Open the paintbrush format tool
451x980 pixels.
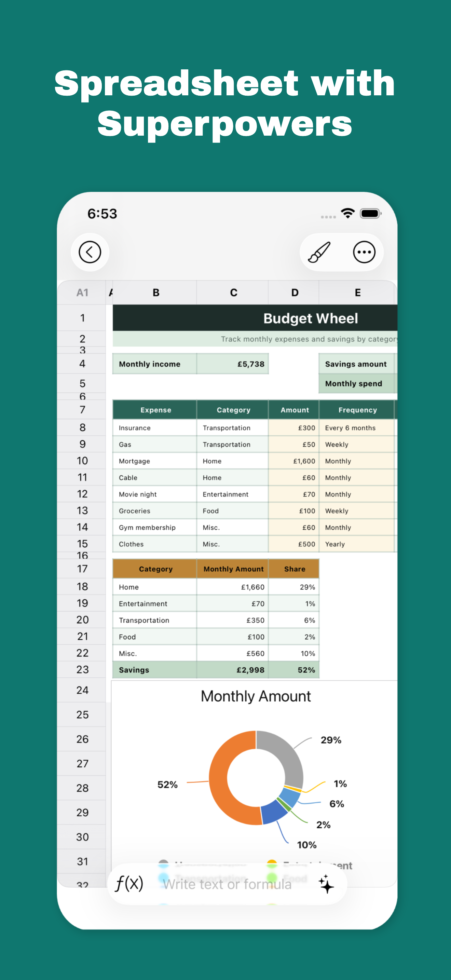tap(319, 252)
